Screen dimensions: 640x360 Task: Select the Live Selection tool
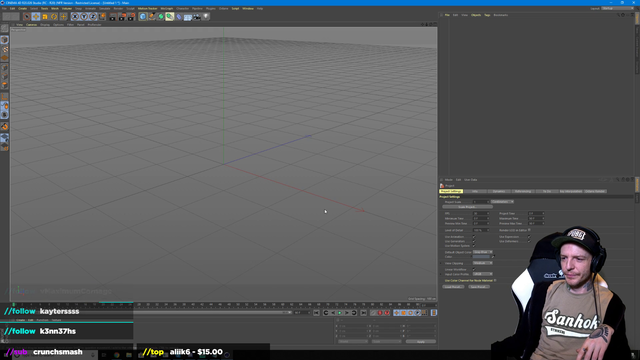pos(27,17)
